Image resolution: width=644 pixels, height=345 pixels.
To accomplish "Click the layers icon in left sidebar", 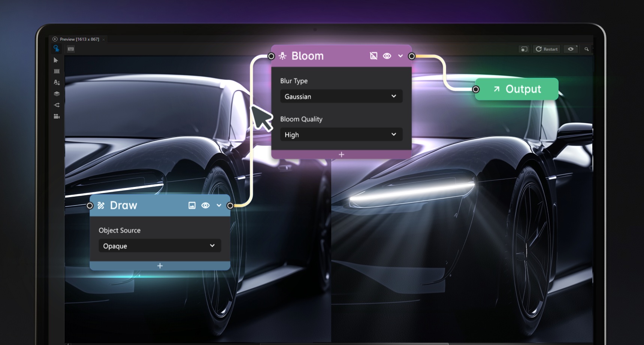I will pyautogui.click(x=57, y=94).
